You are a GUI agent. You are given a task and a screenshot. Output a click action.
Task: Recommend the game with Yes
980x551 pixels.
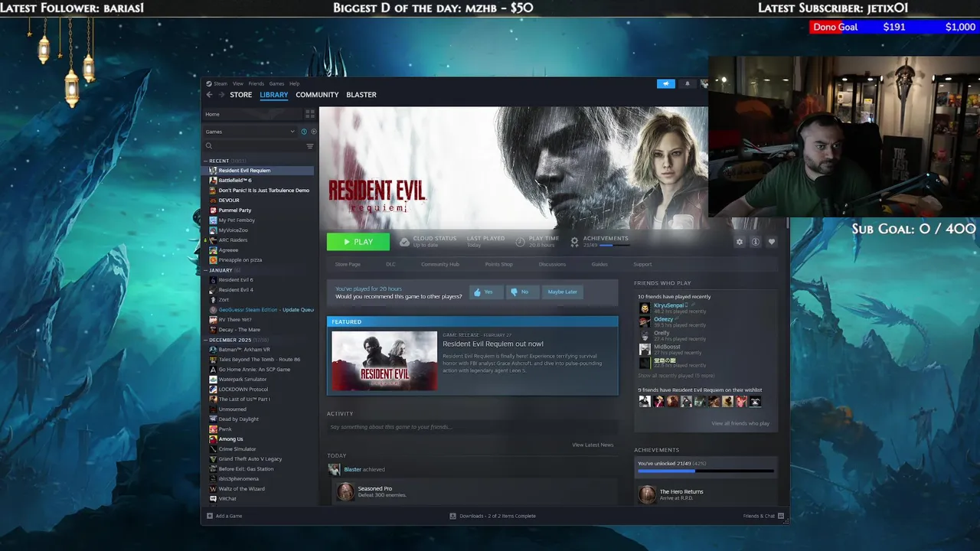(x=485, y=292)
